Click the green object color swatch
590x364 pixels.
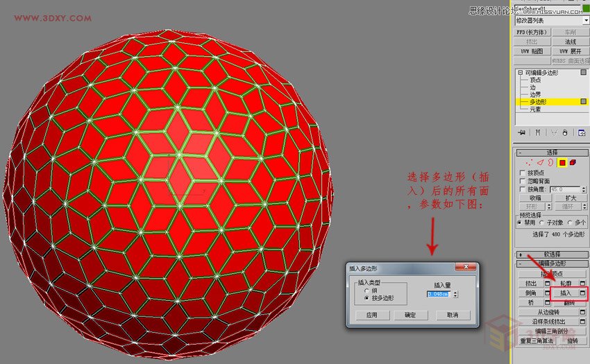click(586, 8)
